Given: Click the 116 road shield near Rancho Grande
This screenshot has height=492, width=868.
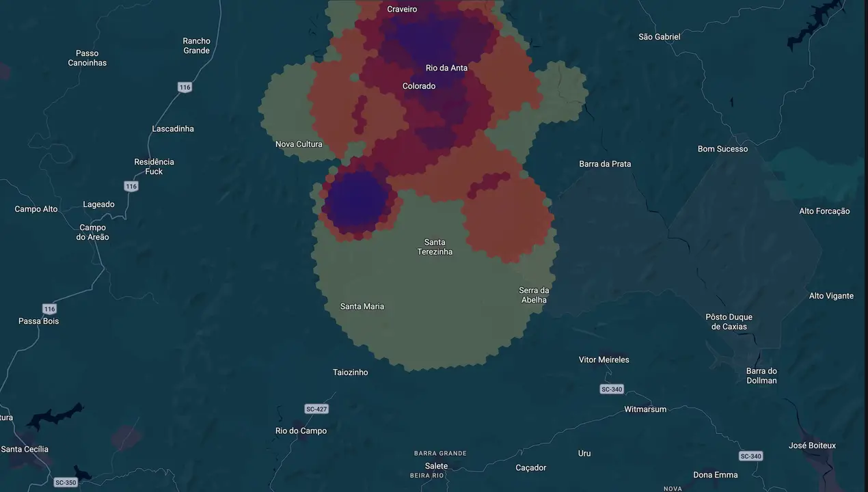Looking at the screenshot, I should (185, 87).
